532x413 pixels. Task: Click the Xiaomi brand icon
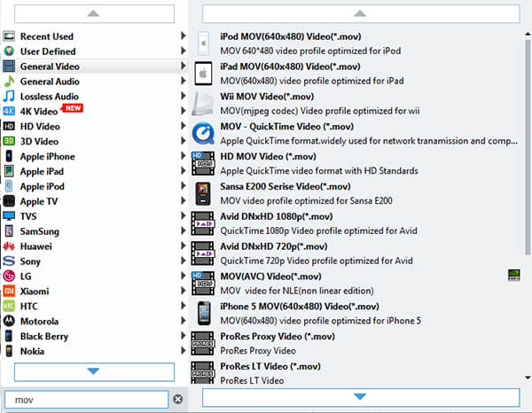(x=9, y=291)
